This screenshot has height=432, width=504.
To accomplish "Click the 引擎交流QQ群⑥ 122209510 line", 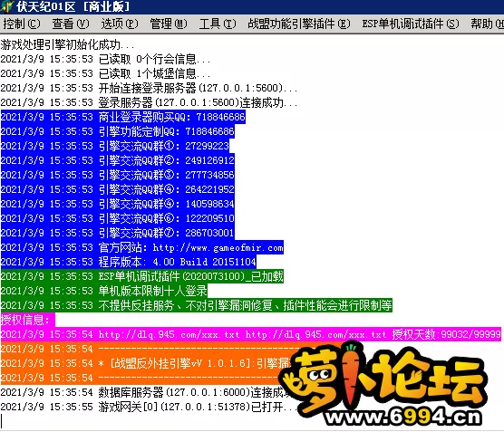I will pyautogui.click(x=118, y=218).
